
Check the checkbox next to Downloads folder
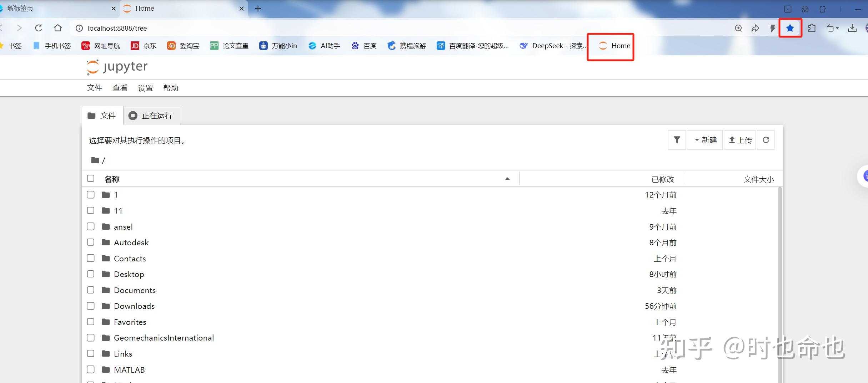click(x=91, y=306)
